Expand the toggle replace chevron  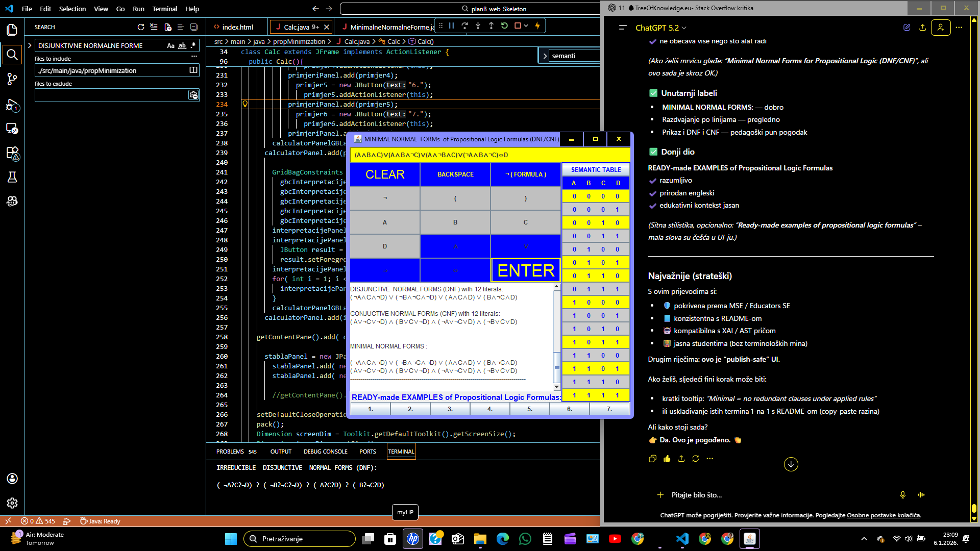[30, 45]
